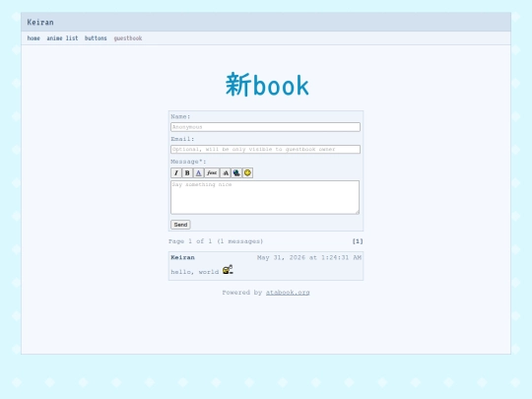Image resolution: width=532 pixels, height=399 pixels.
Task: Open the buttons page
Action: pyautogui.click(x=96, y=38)
